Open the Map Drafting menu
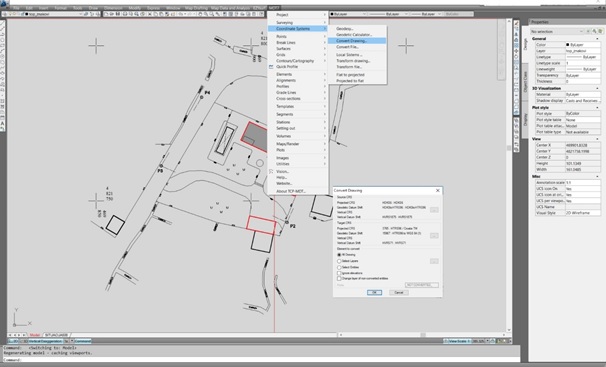This screenshot has width=606, height=367. click(x=196, y=8)
